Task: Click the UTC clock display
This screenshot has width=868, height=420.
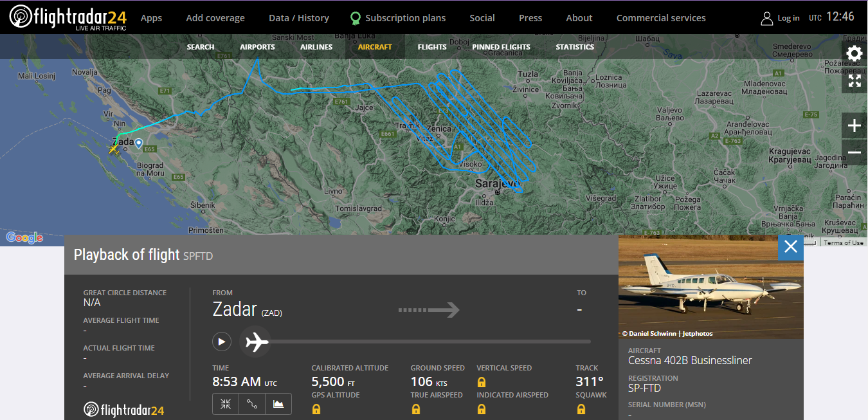Action: [832, 17]
